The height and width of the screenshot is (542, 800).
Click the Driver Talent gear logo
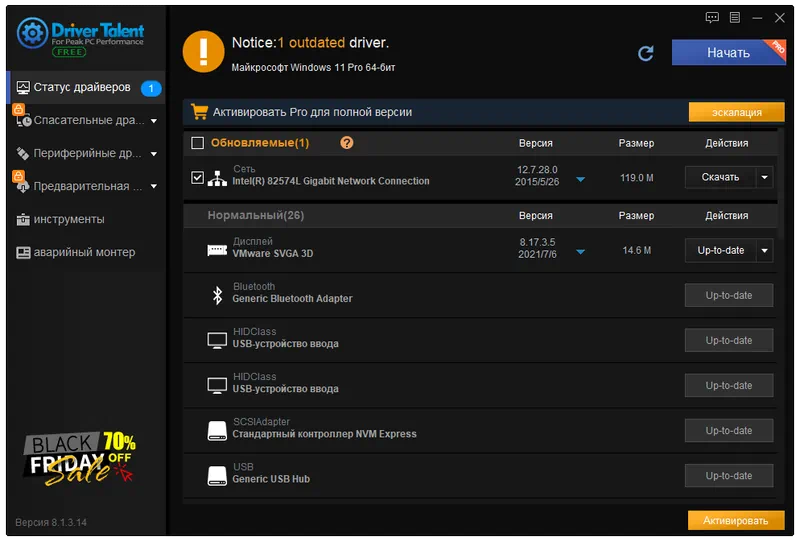[32, 33]
